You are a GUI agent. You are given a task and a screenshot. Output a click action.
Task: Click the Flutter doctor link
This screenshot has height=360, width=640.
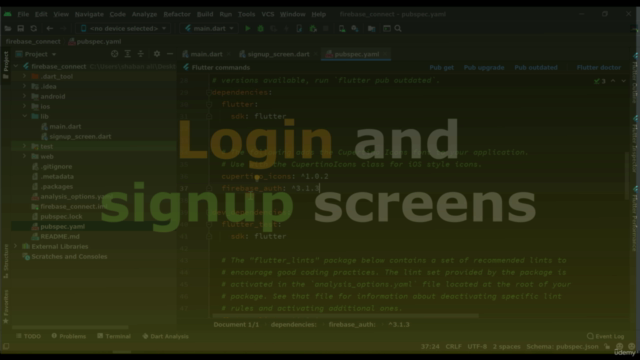pos(598,67)
